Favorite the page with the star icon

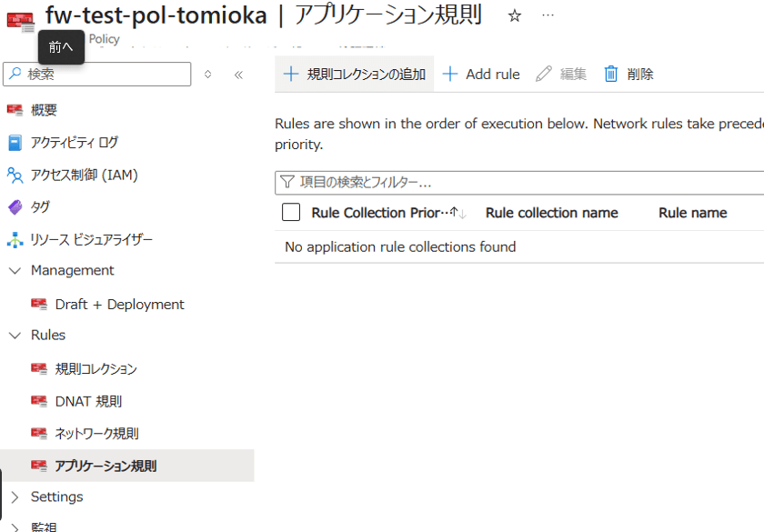coord(515,16)
